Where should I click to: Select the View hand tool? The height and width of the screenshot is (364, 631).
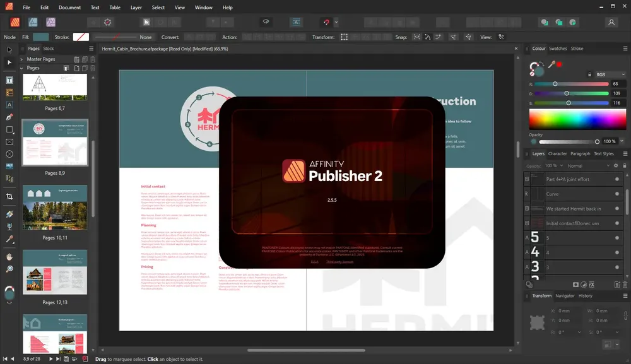[x=9, y=257]
